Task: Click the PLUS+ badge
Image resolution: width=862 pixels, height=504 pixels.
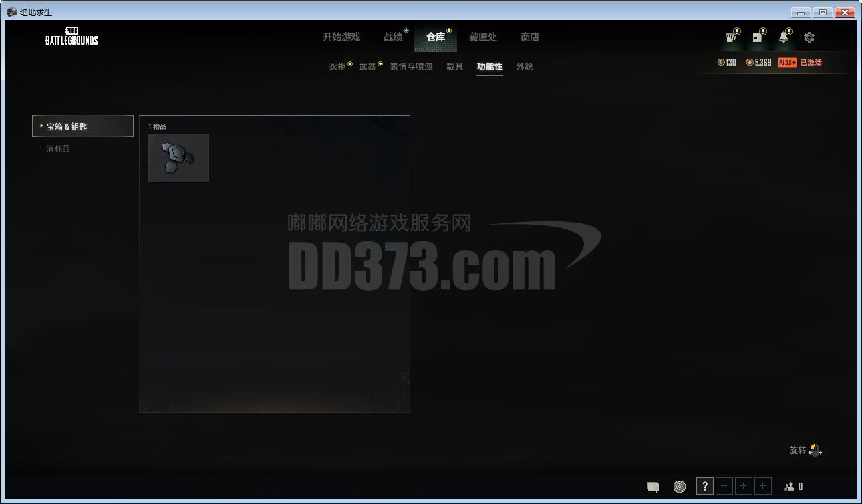Action: (788, 63)
